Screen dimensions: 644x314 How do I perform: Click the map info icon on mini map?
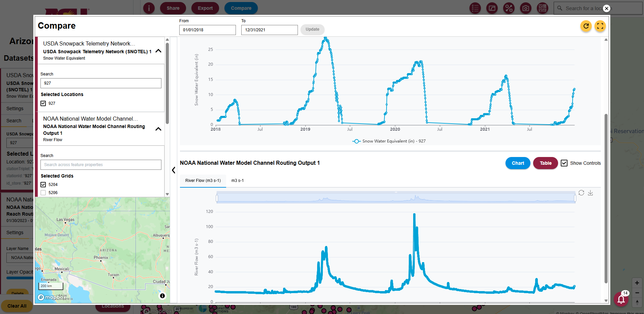tap(162, 296)
